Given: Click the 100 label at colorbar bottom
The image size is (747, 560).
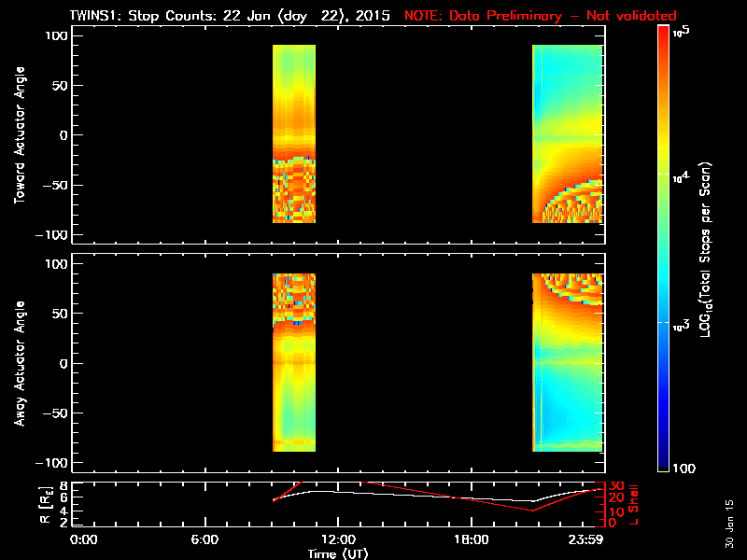Looking at the screenshot, I should coord(684,468).
